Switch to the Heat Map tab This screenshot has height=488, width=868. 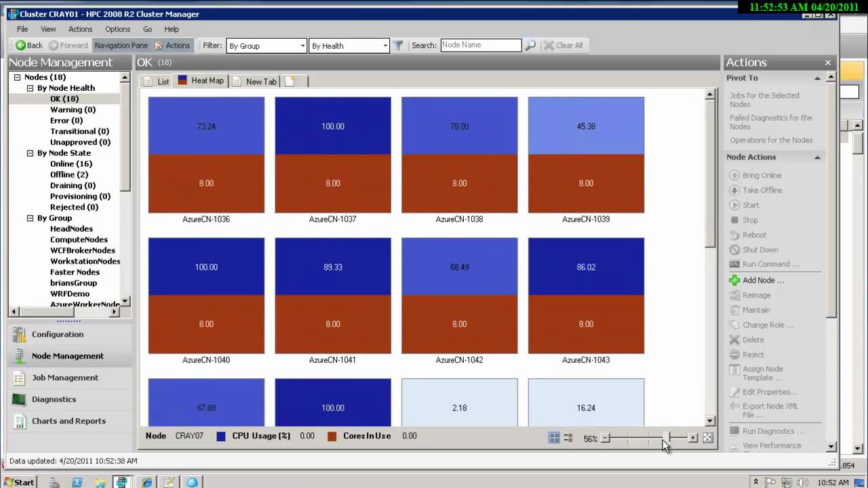click(x=201, y=81)
